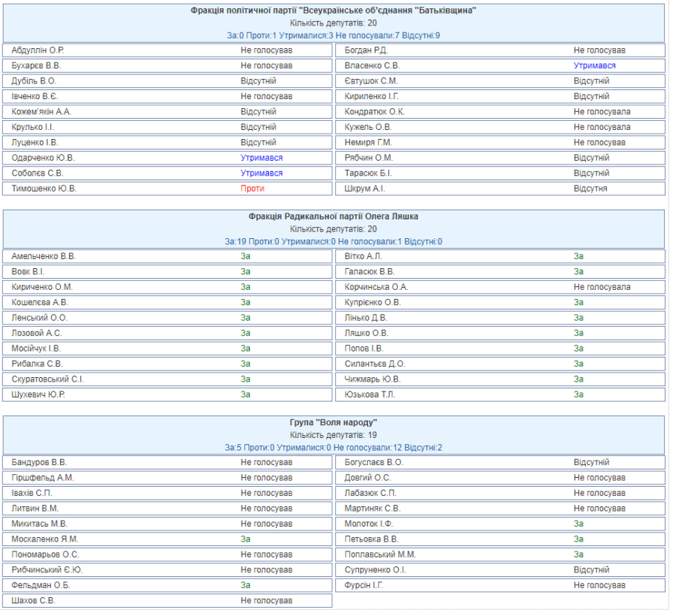Click 'За' vote next to Москаленко Я.М.
Screen dimensions: 676x616
(x=246, y=539)
